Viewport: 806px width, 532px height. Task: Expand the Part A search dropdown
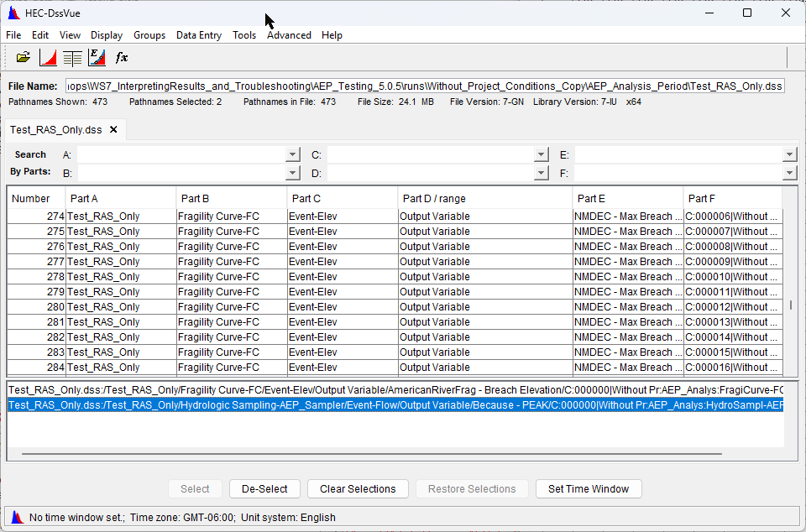(x=292, y=154)
